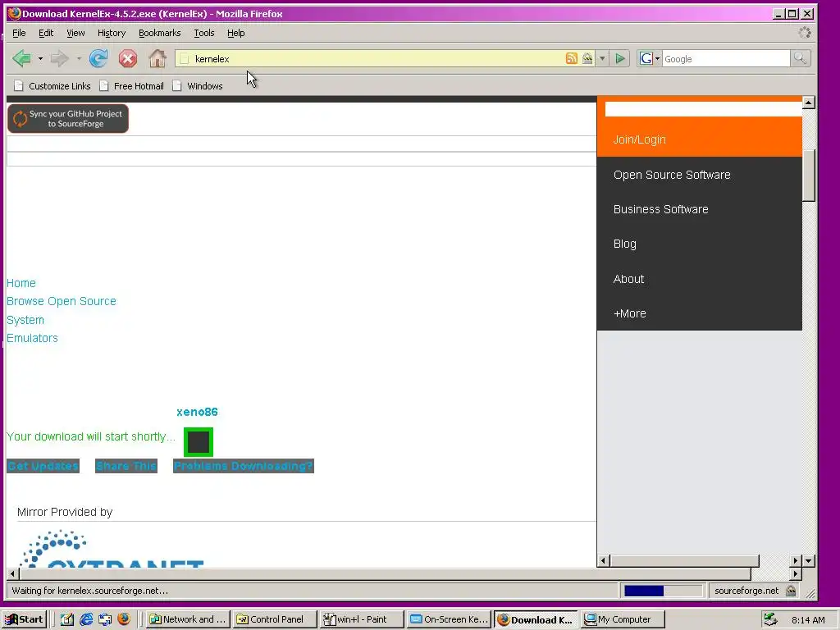Expand the +More sidebar item
The width and height of the screenshot is (840, 630).
(x=629, y=313)
